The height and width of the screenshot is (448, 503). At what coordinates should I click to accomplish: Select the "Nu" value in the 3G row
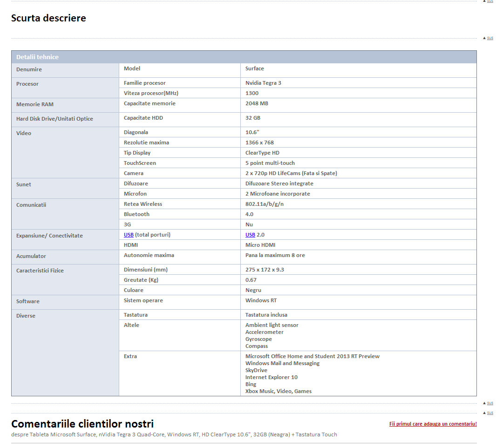pos(249,224)
